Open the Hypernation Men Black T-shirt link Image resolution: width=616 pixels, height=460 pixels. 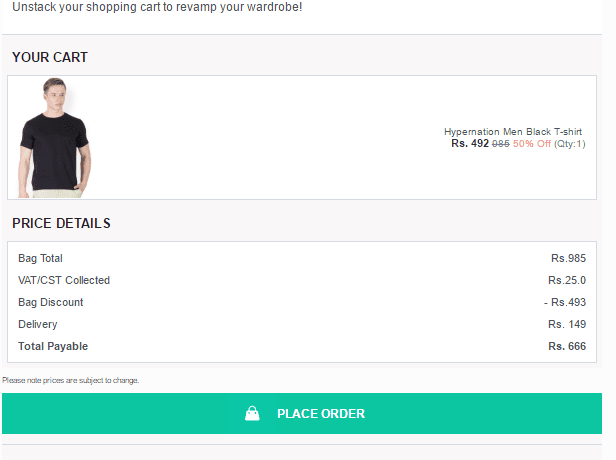[513, 132]
